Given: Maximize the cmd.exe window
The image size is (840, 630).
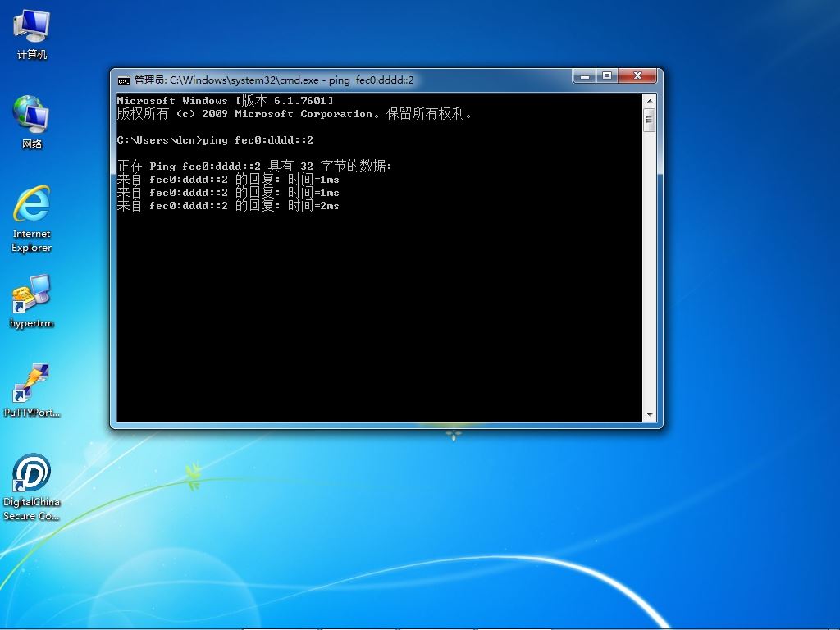Looking at the screenshot, I should tap(607, 76).
